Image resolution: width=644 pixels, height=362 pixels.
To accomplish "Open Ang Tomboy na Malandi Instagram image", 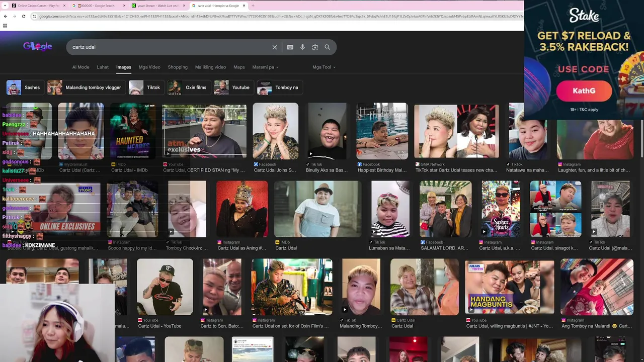I will (597, 287).
